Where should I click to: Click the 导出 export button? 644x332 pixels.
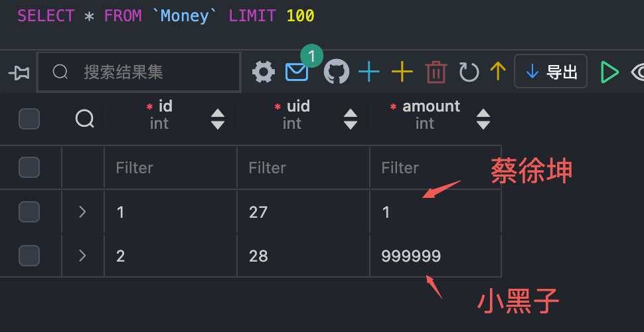pyautogui.click(x=550, y=72)
